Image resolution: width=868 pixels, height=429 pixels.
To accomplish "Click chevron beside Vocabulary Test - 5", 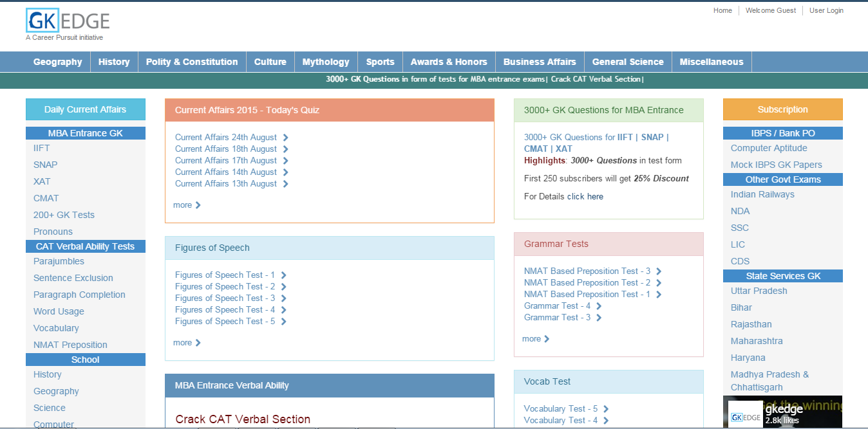I will tap(606, 409).
